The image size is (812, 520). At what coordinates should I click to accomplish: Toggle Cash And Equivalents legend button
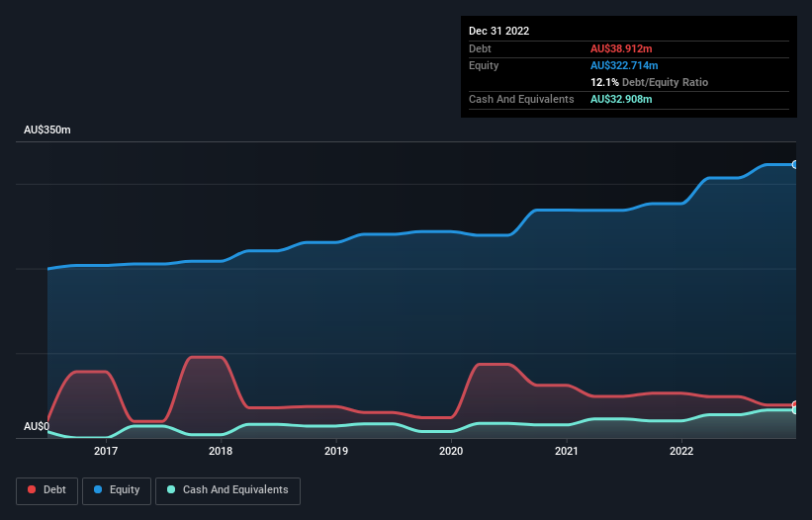coord(227,490)
